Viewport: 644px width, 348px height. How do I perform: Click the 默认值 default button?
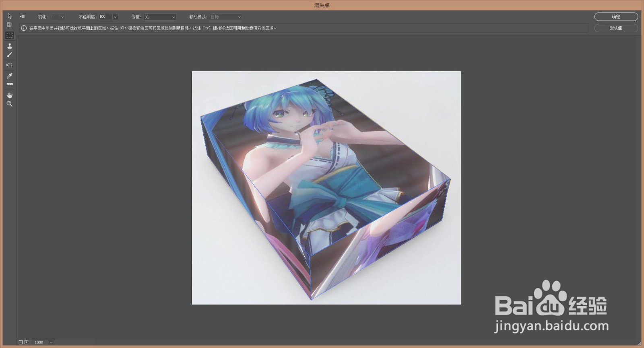pyautogui.click(x=616, y=28)
